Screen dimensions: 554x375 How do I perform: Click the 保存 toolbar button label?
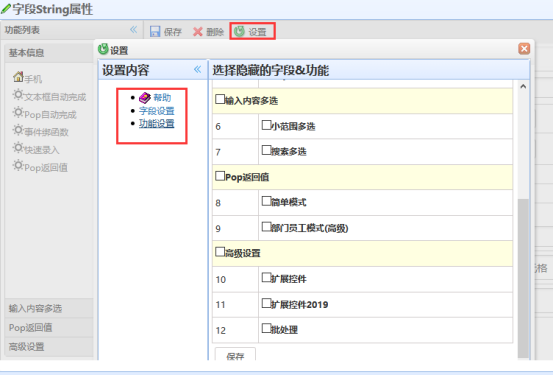click(x=172, y=32)
